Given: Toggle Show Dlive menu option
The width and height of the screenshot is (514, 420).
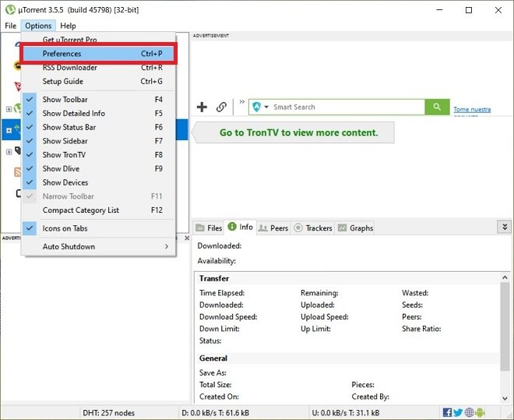Looking at the screenshot, I should 98,168.
